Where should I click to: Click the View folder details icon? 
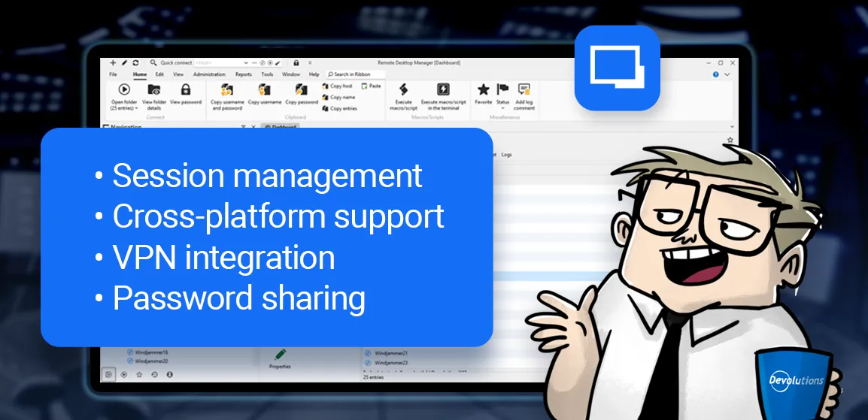point(154,89)
